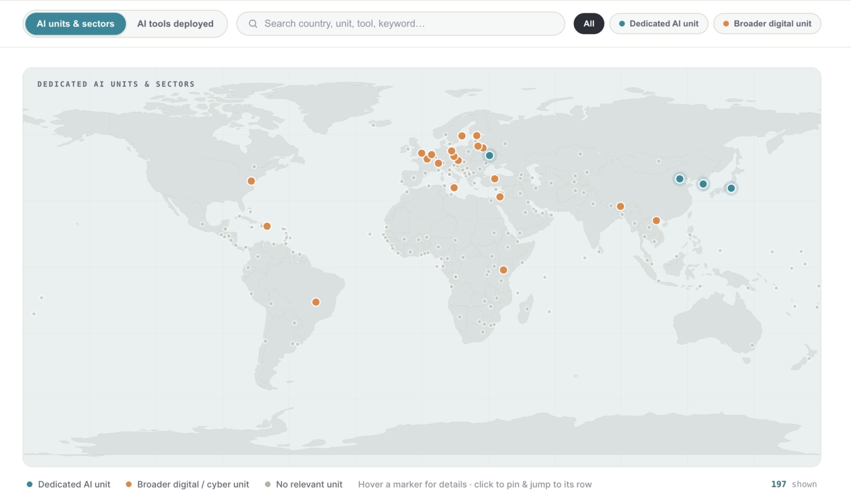851x504 pixels.
Task: Click the teal marker over Japan
Action: point(731,188)
